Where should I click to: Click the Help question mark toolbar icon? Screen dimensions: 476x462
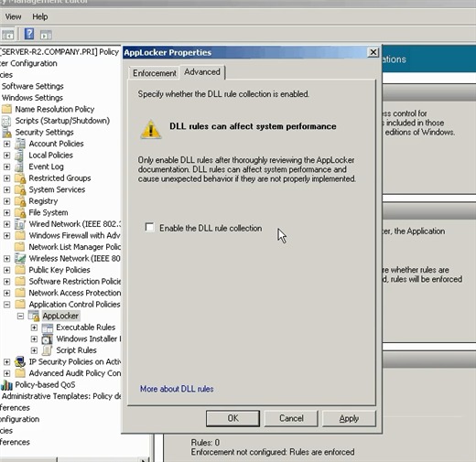[29, 34]
